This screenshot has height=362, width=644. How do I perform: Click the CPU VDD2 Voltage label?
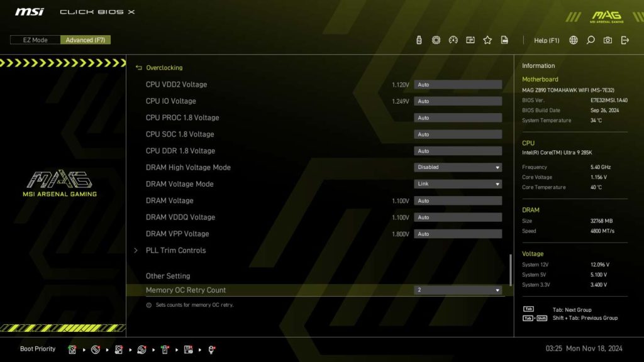point(176,85)
